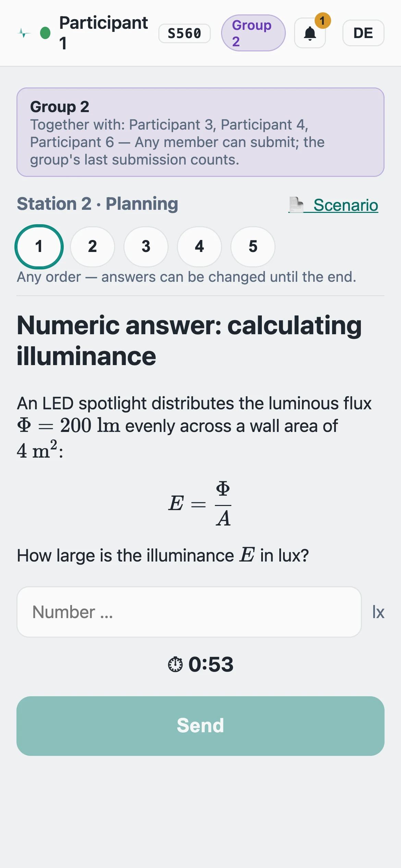Image resolution: width=401 pixels, height=868 pixels.
Task: Click the Participant 1 name label
Action: point(104,33)
